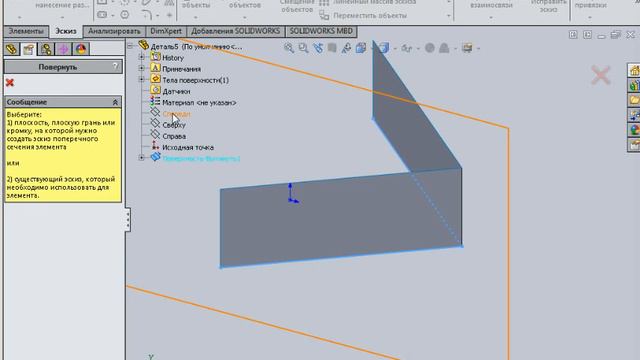Image resolution: width=640 pixels, height=360 pixels.
Task: Expand the Примечания tree node
Action: 142,69
